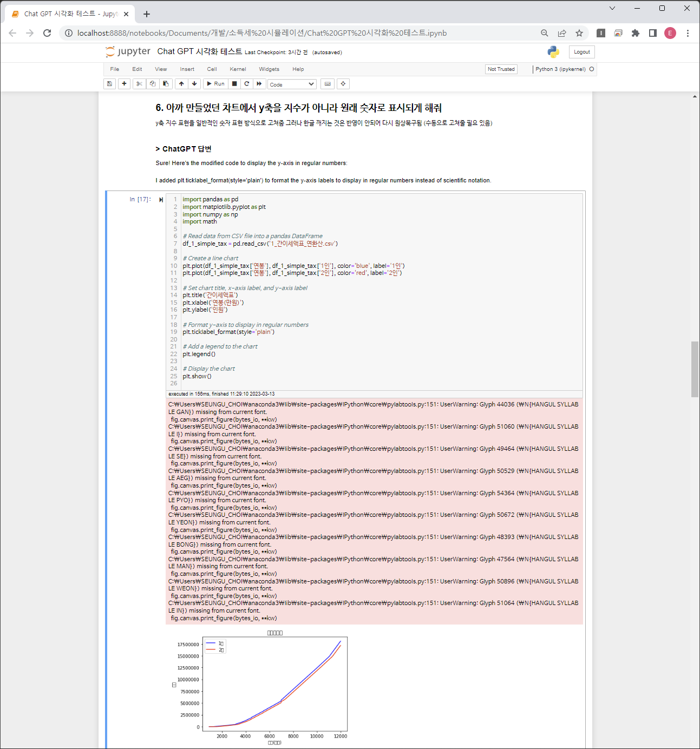The width and height of the screenshot is (700, 749).
Task: Open the Chrome three-dot menu
Action: (688, 33)
